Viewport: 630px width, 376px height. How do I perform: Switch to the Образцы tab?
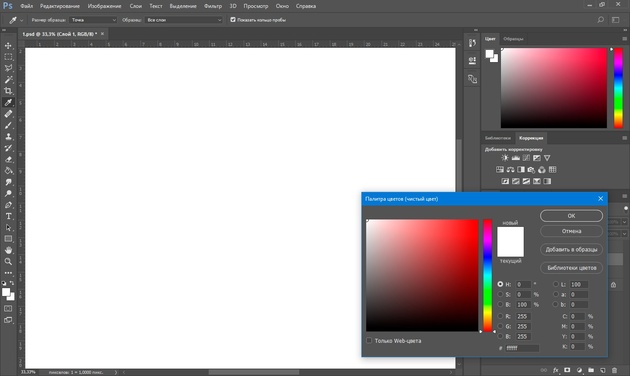513,39
